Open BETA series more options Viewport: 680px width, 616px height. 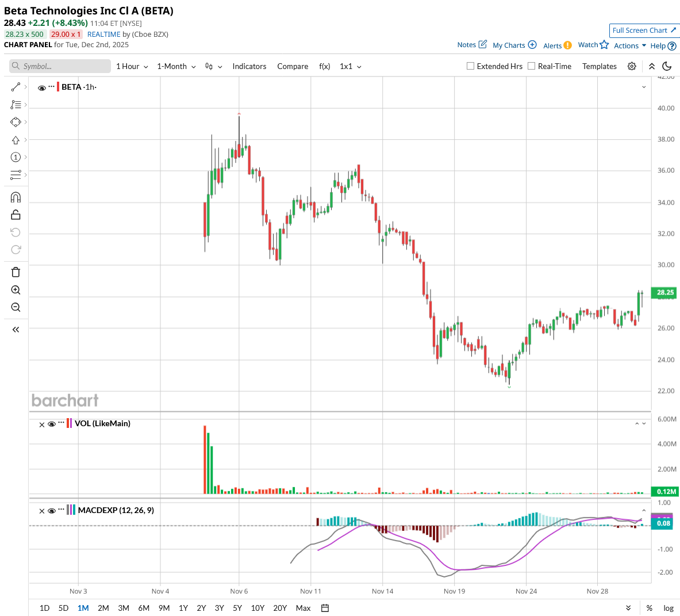click(52, 86)
